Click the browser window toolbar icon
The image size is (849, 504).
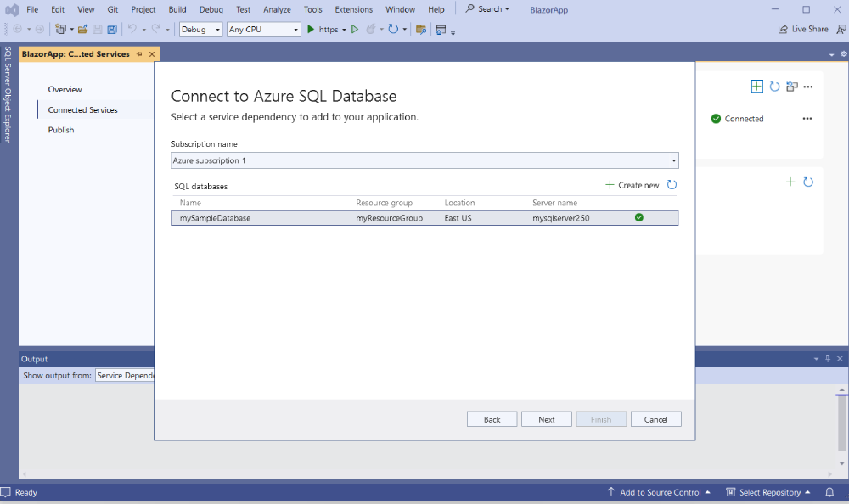click(x=441, y=29)
